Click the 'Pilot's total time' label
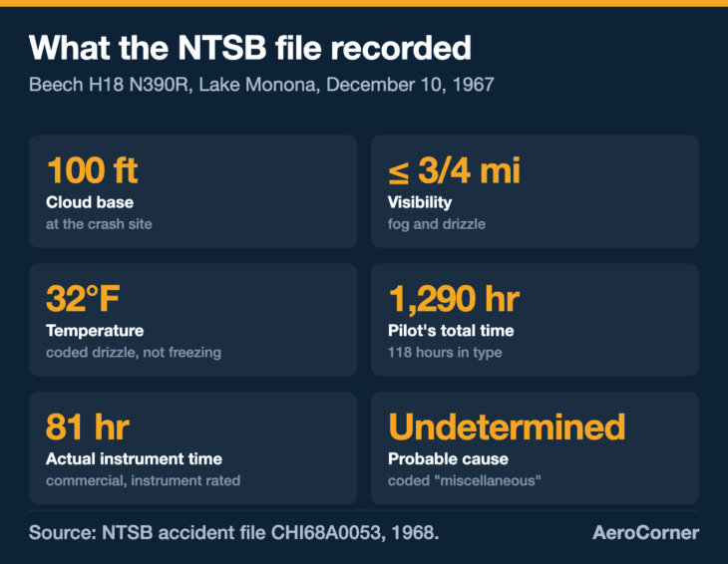 click(x=451, y=331)
